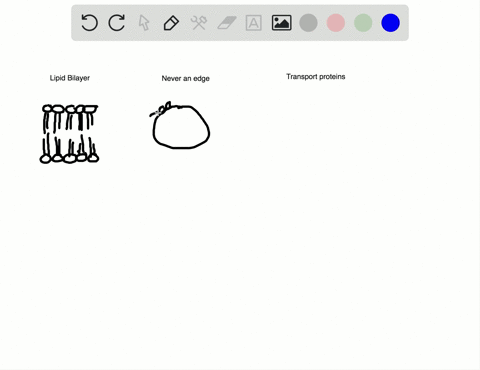Click the drawn circle cell sketch
This screenshot has width=480, height=370.
pos(180,125)
